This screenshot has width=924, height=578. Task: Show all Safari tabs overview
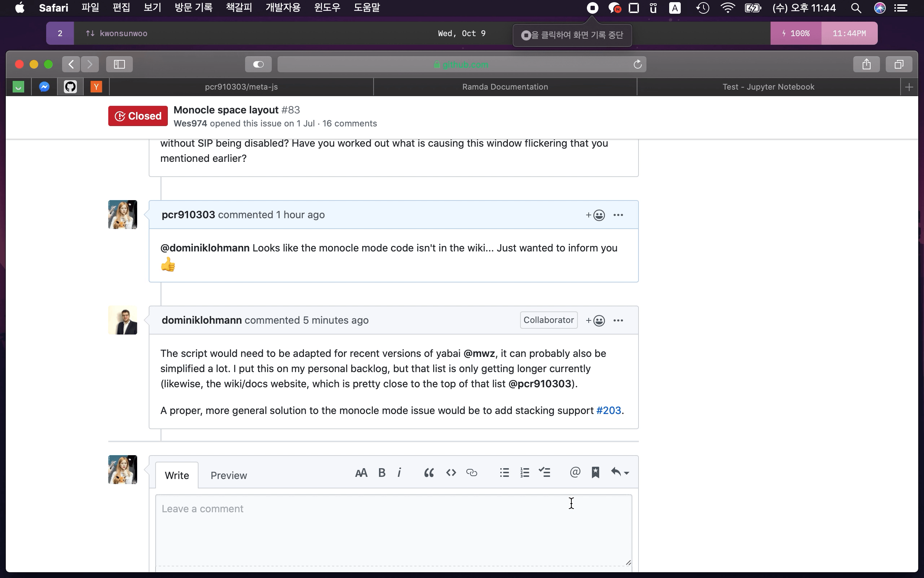[x=899, y=64]
